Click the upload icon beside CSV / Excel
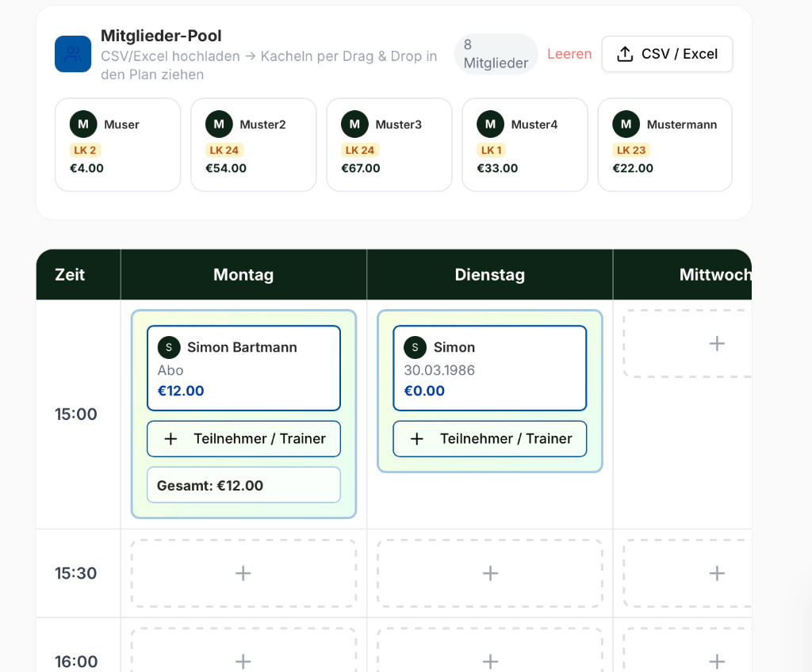This screenshot has height=672, width=812. coord(625,54)
